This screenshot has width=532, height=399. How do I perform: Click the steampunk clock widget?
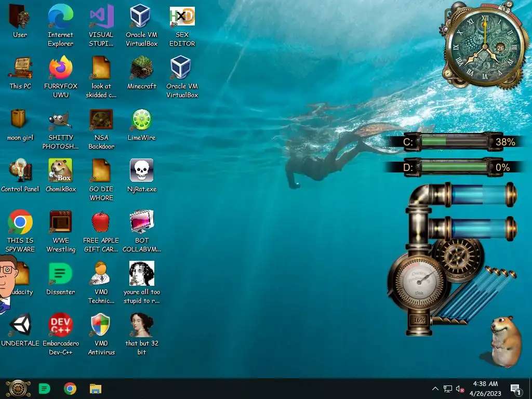pyautogui.click(x=485, y=46)
